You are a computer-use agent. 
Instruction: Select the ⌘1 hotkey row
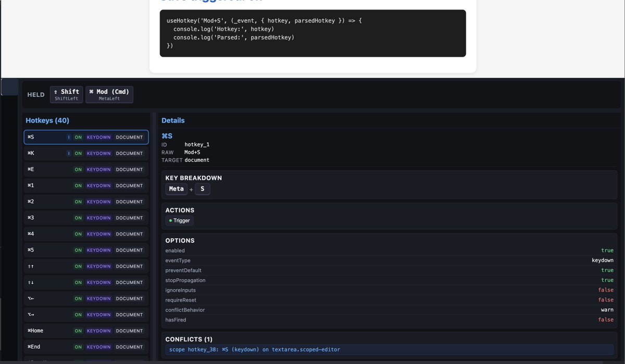pyautogui.click(x=86, y=185)
